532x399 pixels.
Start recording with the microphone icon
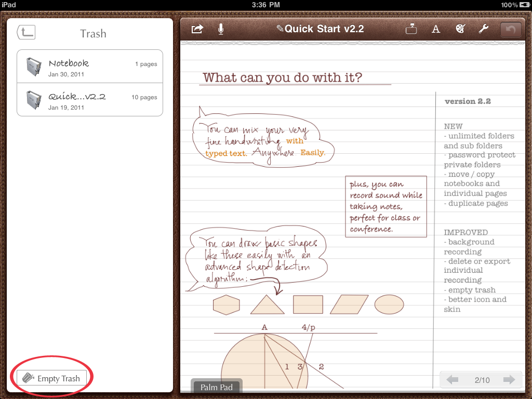pos(220,29)
